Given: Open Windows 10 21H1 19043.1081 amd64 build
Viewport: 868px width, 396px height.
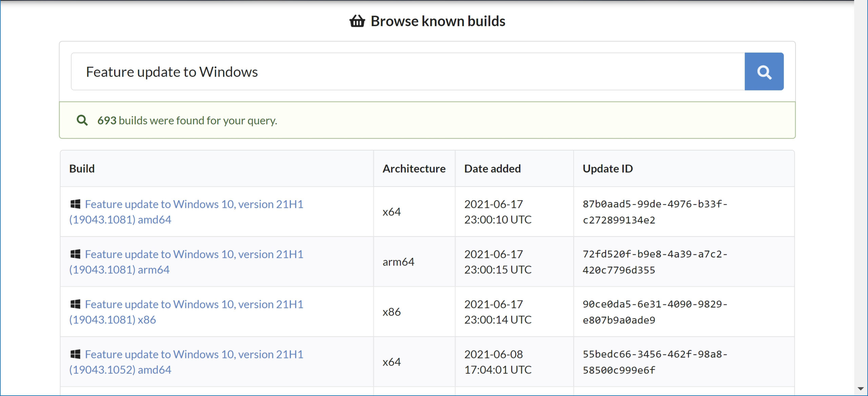Looking at the screenshot, I should click(x=186, y=212).
